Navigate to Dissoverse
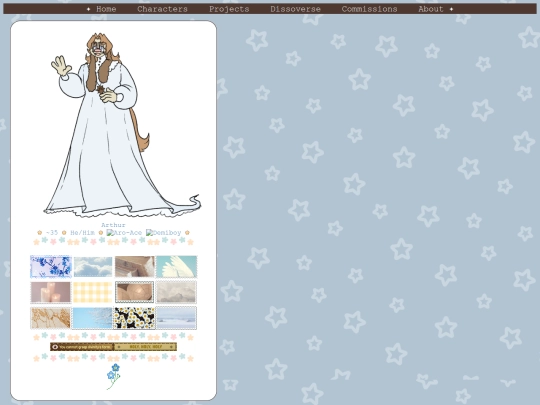This screenshot has width=540, height=405. click(x=295, y=9)
